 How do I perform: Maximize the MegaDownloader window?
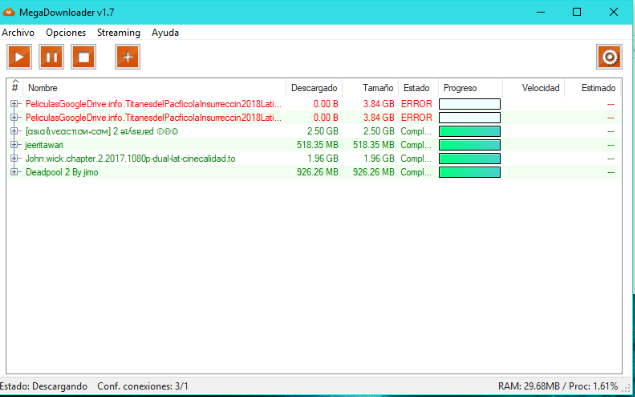tap(577, 12)
